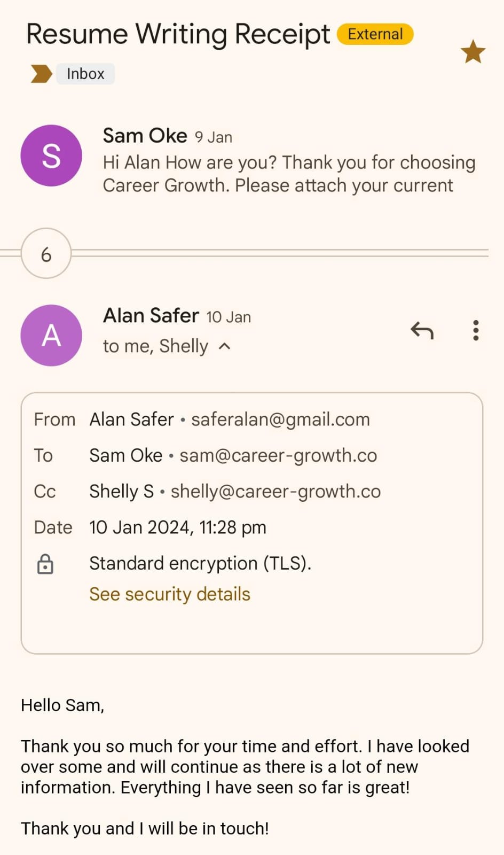The image size is (504, 855).
Task: Tap the 'to me, Shelly' recipients line
Action: tap(155, 346)
